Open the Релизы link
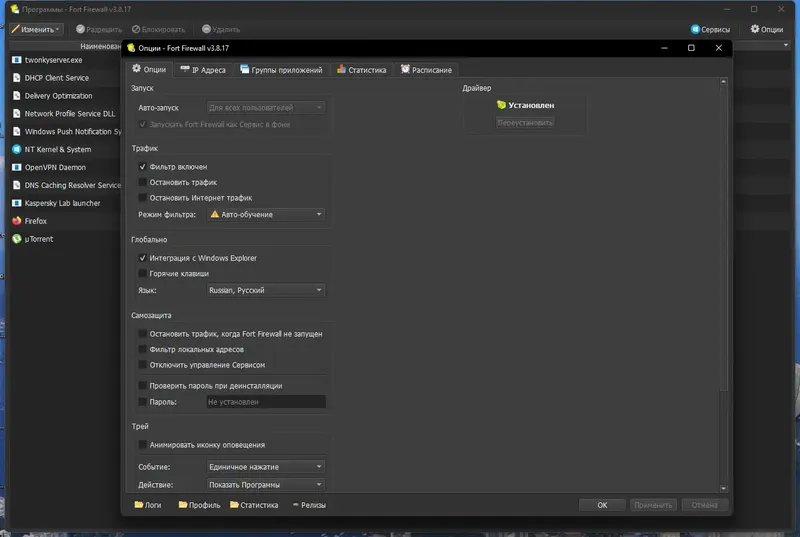 tap(309, 505)
